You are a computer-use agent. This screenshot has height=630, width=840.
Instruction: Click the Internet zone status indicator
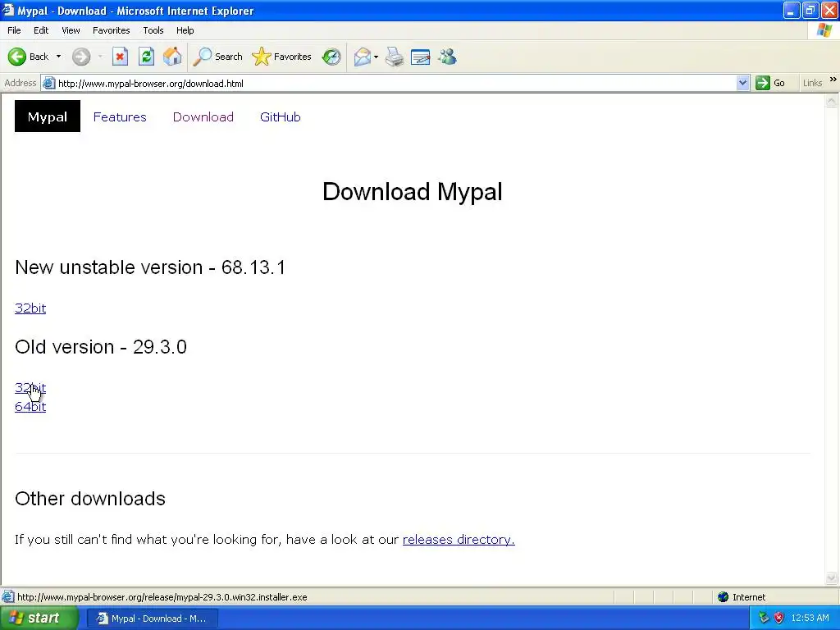[742, 597]
